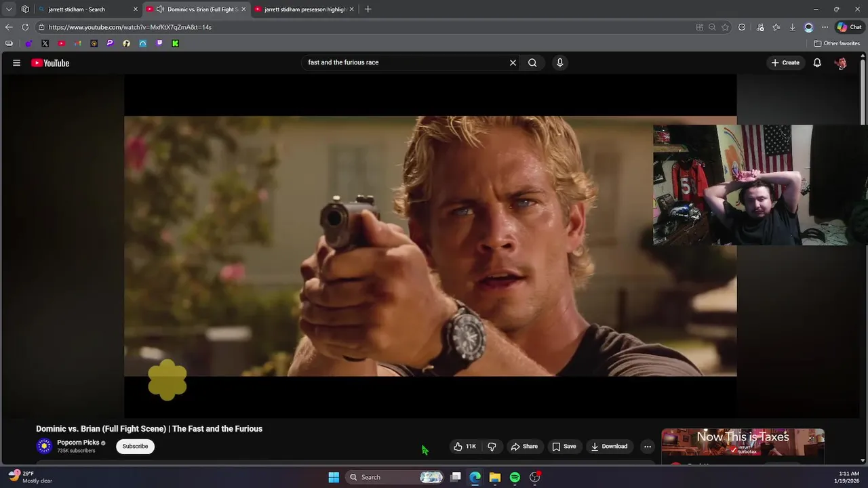Viewport: 868px width, 488px height.
Task: Click the browser address bar URL
Action: coord(130,27)
